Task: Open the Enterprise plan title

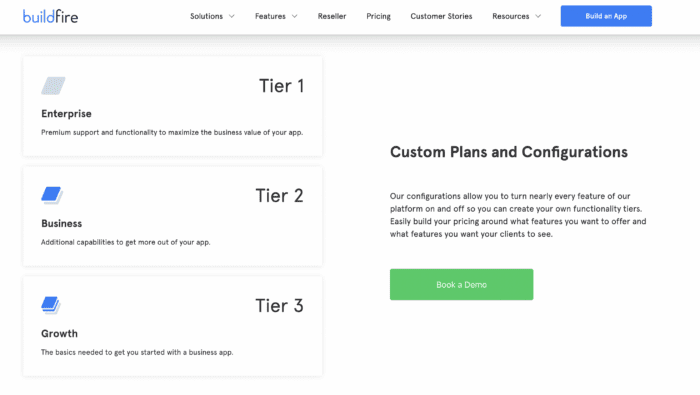Action: (66, 114)
